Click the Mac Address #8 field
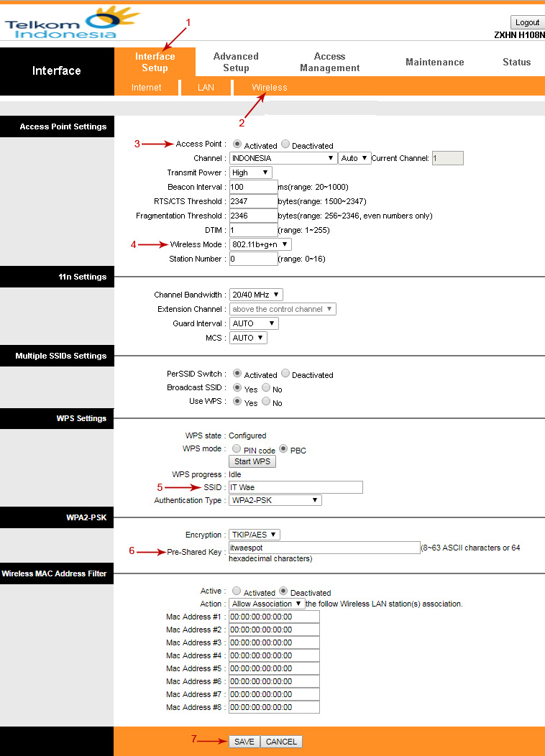 pyautogui.click(x=274, y=707)
